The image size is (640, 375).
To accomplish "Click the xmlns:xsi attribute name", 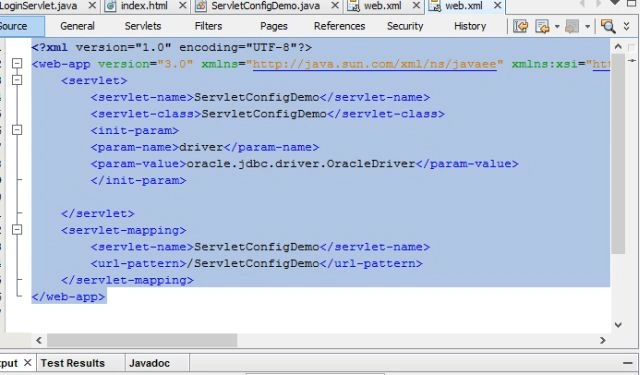I will 545,64.
